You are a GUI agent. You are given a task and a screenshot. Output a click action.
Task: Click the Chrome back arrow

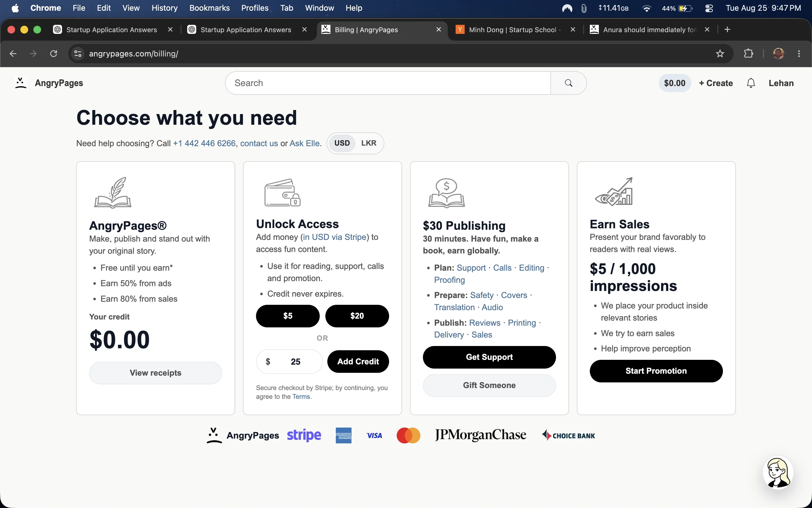(13, 54)
